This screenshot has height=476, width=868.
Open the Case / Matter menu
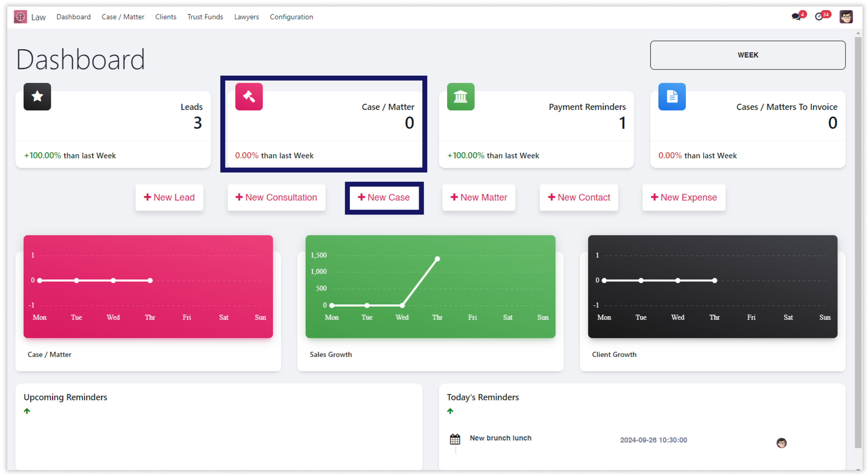click(x=123, y=17)
